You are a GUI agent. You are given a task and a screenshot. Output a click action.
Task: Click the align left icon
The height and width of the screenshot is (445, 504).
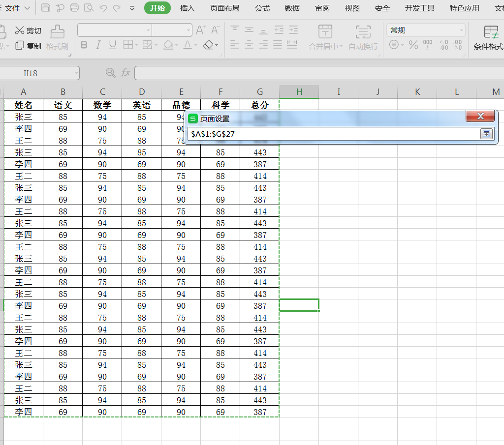click(235, 45)
